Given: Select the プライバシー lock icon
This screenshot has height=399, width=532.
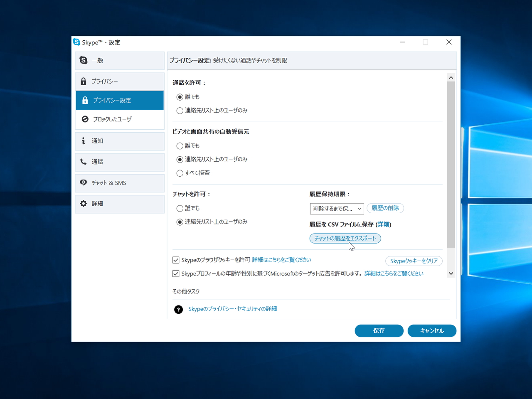Looking at the screenshot, I should (x=84, y=81).
